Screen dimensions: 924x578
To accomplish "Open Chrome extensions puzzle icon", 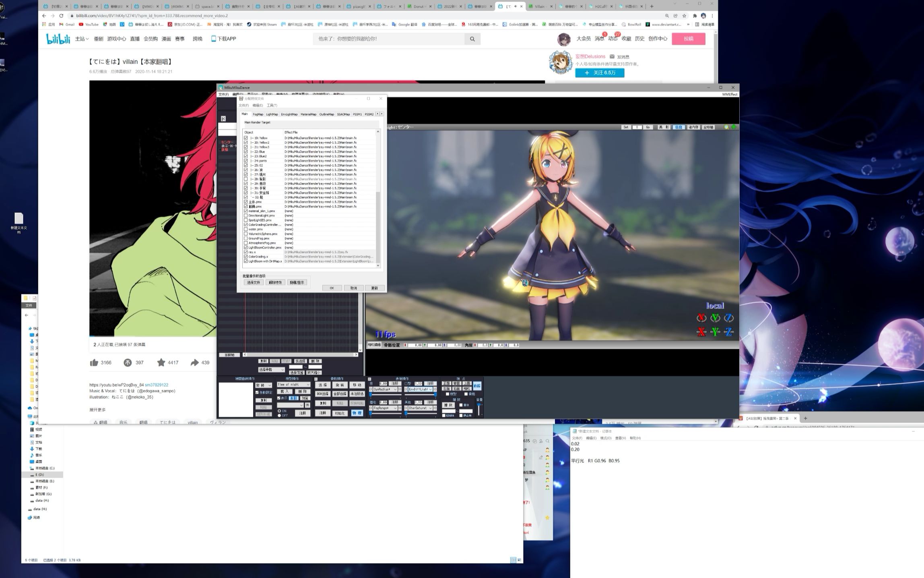I will [695, 16].
